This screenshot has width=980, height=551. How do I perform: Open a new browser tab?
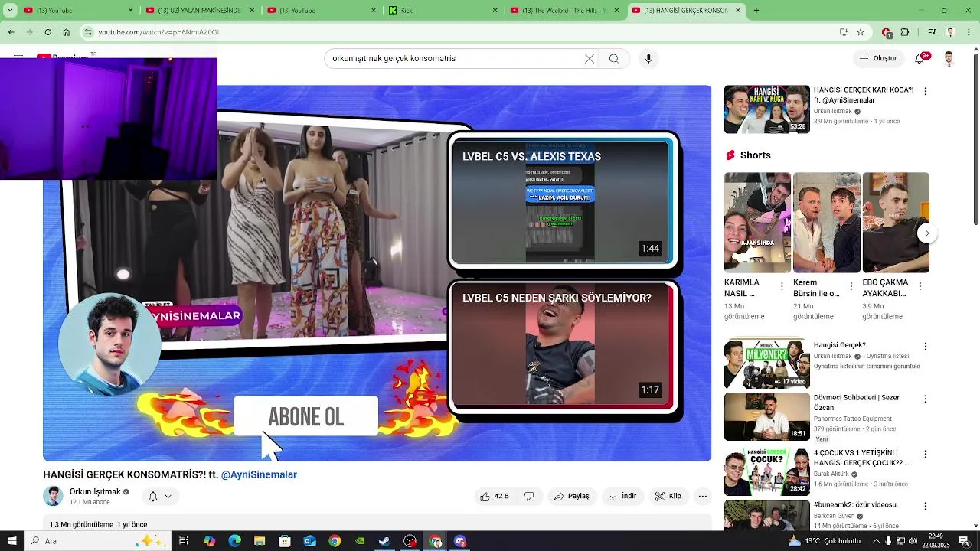click(x=756, y=11)
